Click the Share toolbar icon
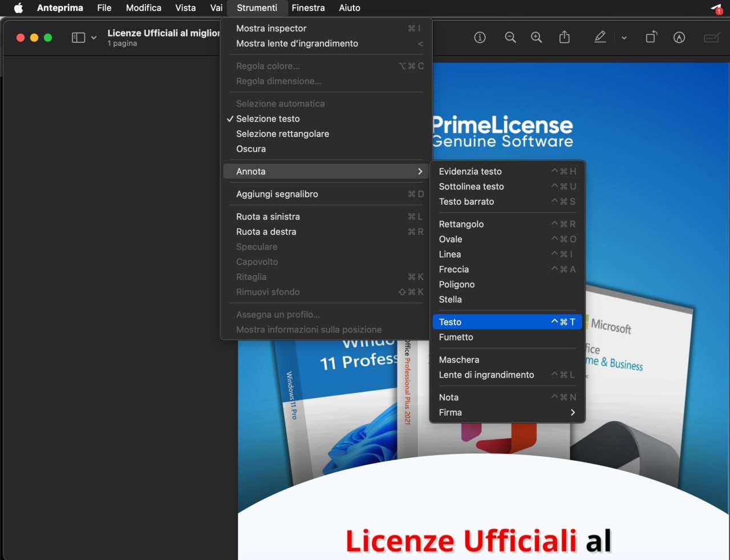 tap(565, 38)
